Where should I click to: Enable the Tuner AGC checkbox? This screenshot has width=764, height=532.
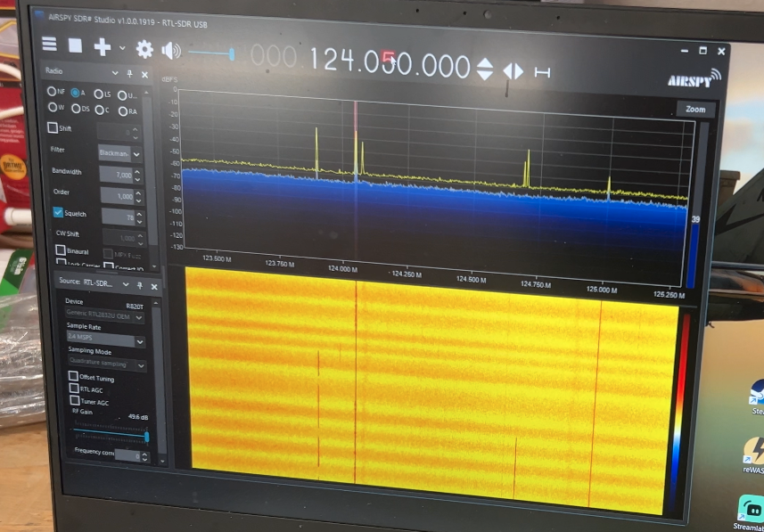click(x=75, y=400)
